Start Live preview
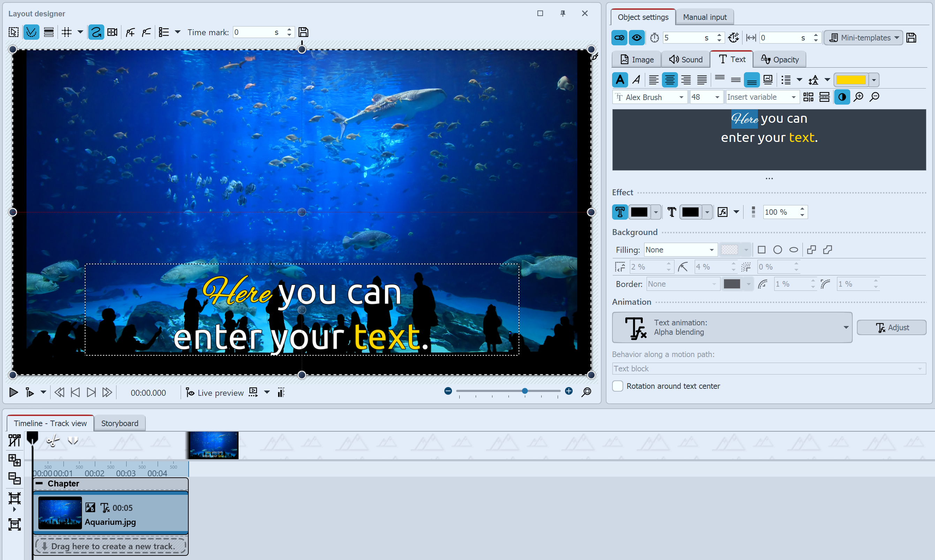Image resolution: width=935 pixels, height=560 pixels. click(221, 392)
